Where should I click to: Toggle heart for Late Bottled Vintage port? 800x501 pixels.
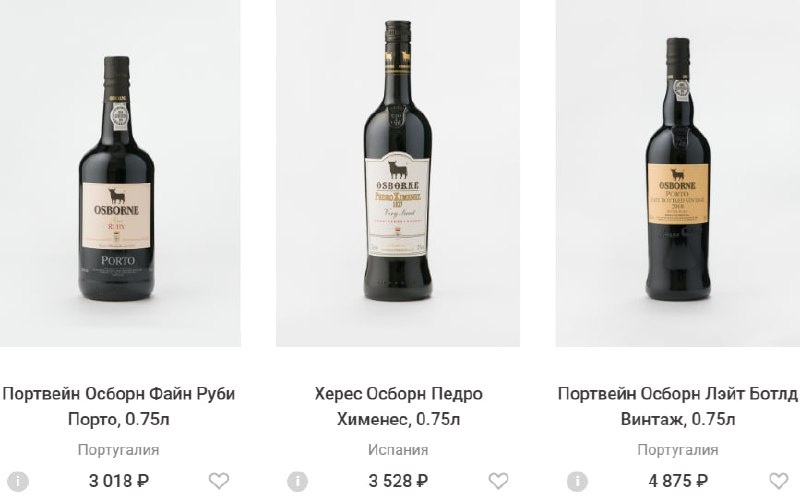(x=779, y=481)
